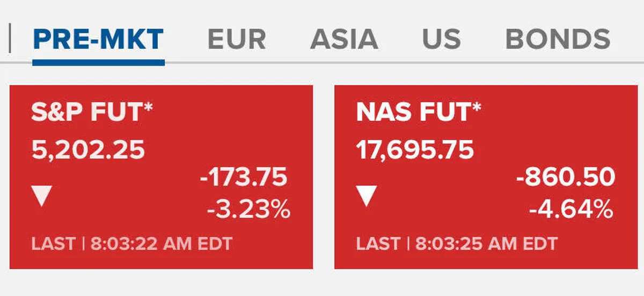The height and width of the screenshot is (296, 644).
Task: Click the NAS percent change -4.64%
Action: click(x=571, y=210)
